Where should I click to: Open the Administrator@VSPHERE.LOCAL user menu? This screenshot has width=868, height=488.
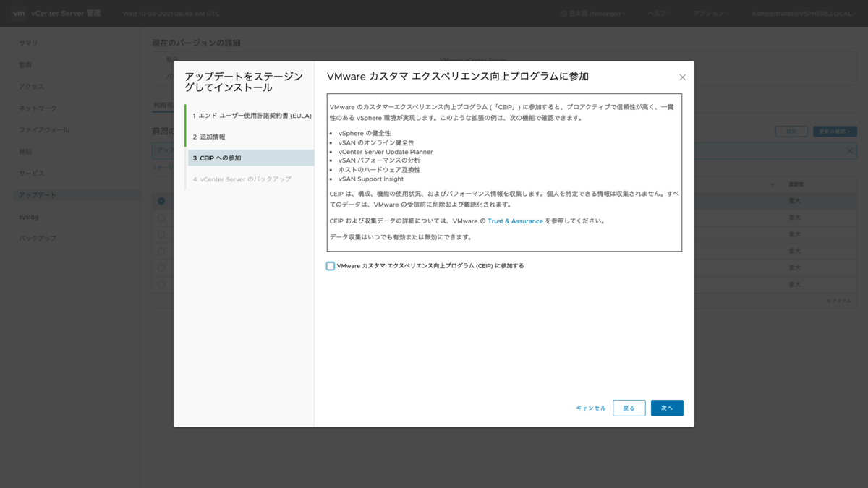click(803, 14)
